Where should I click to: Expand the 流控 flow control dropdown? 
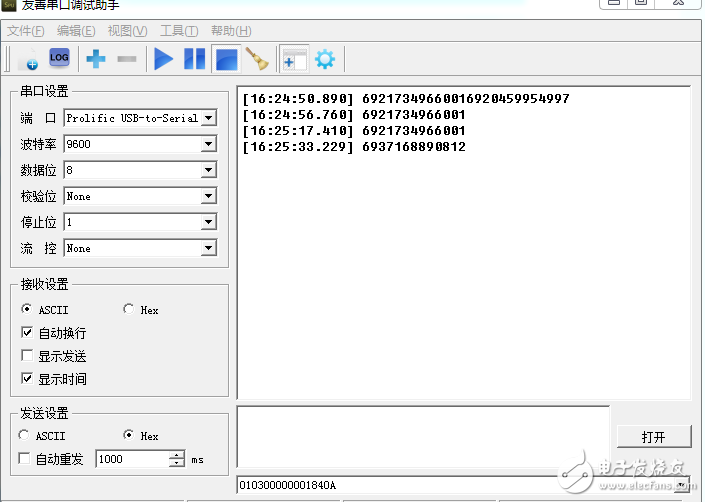tap(208, 248)
